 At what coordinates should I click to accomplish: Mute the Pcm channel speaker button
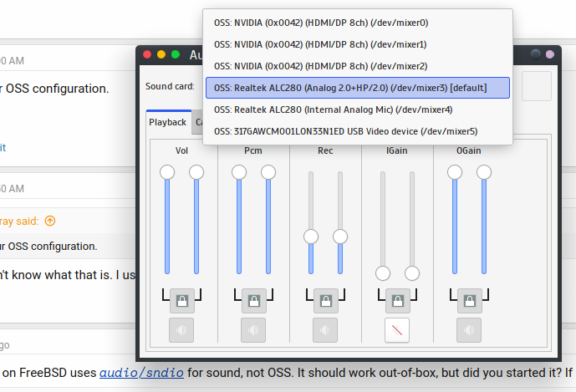coord(253,330)
